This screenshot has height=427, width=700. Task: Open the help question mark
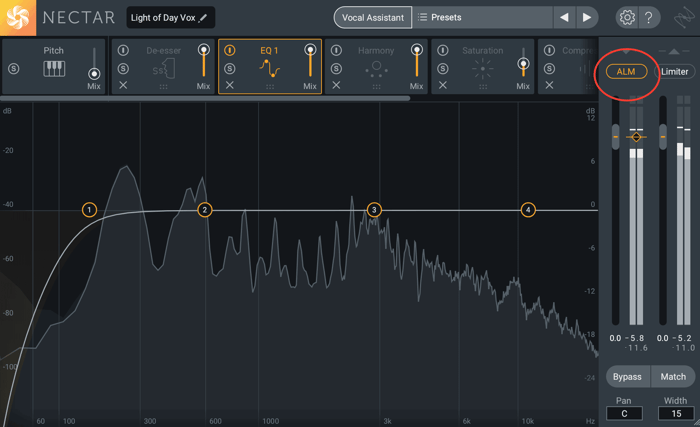649,18
